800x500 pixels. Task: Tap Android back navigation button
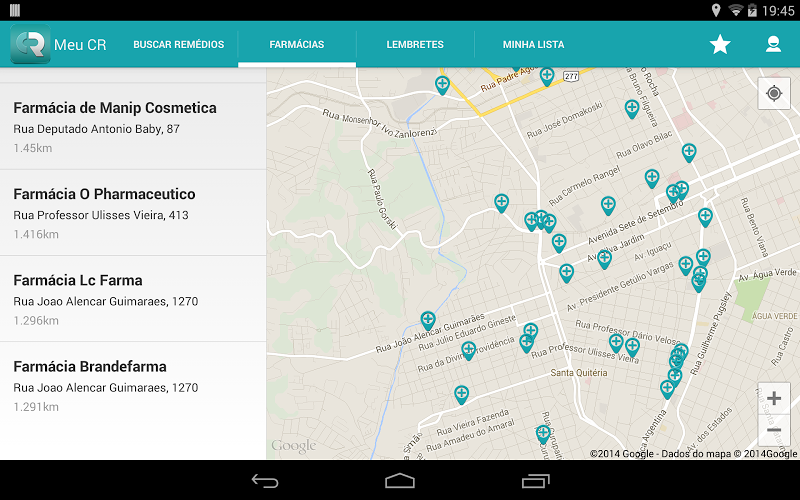pos(265,481)
